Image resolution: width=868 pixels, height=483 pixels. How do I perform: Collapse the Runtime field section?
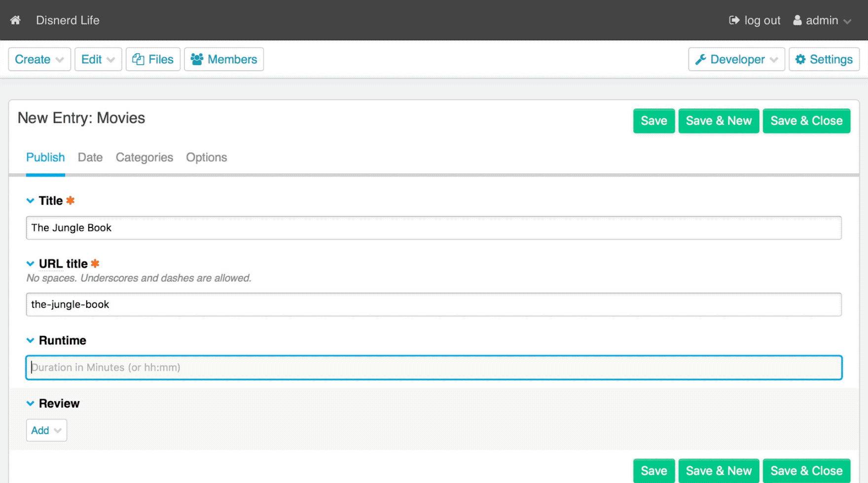click(x=30, y=340)
